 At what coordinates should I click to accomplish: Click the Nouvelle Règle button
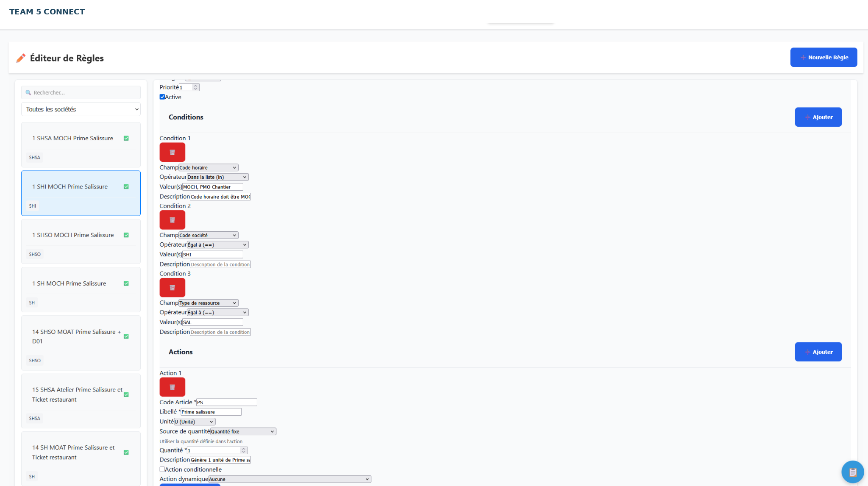(823, 57)
